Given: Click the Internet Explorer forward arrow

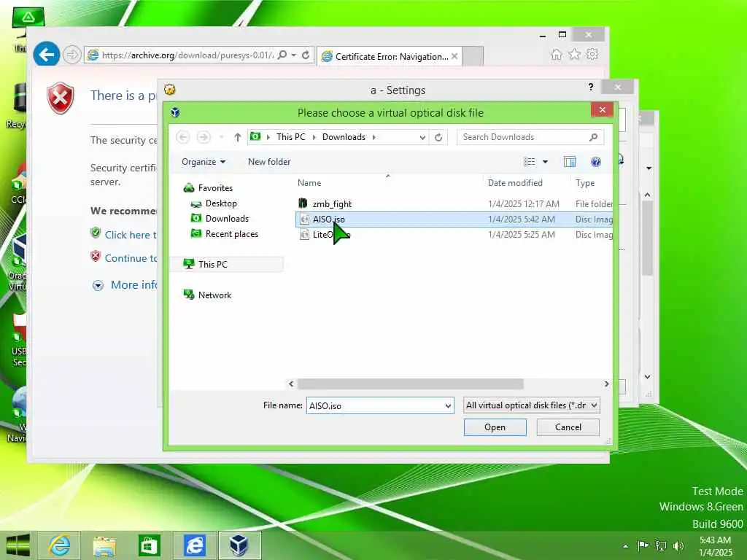Looking at the screenshot, I should coord(71,55).
